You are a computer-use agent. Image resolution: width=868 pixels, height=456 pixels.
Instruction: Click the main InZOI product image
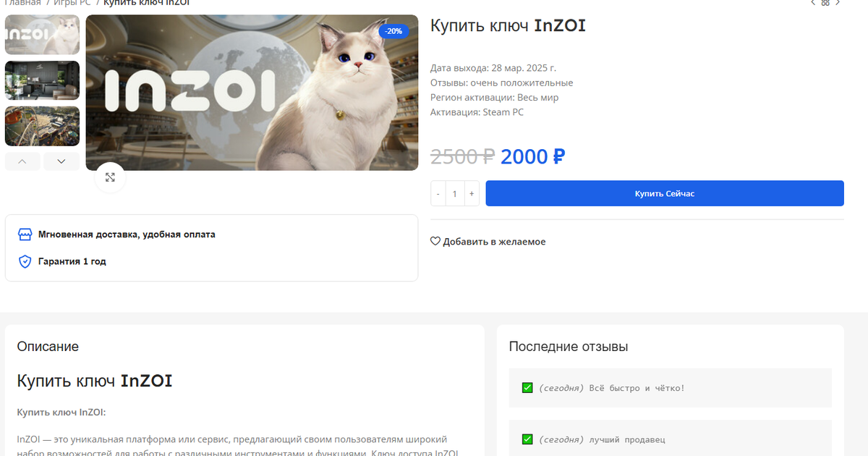pos(252,93)
